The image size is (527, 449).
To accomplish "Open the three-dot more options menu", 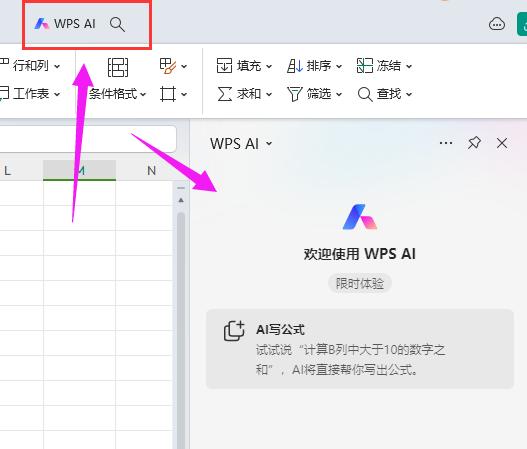I will pyautogui.click(x=446, y=143).
